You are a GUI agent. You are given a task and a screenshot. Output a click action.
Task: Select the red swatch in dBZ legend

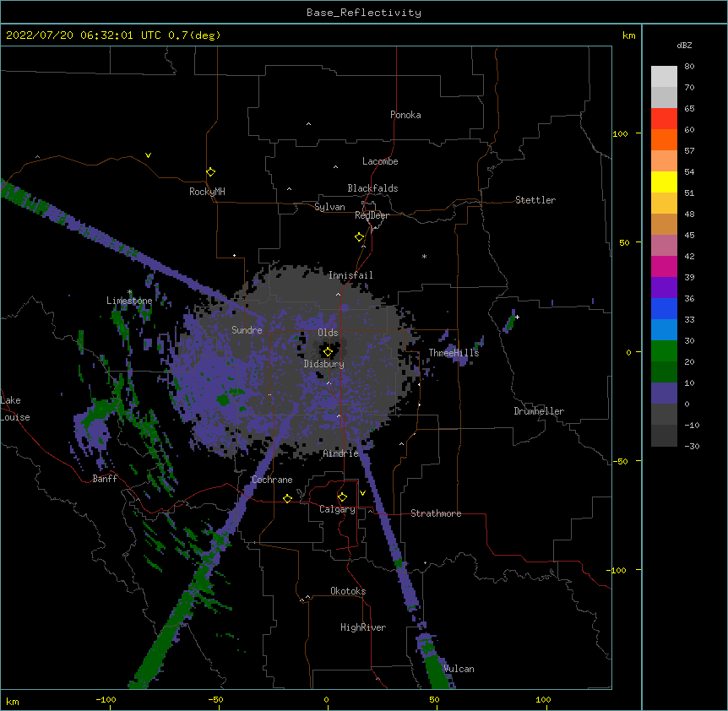pos(664,119)
